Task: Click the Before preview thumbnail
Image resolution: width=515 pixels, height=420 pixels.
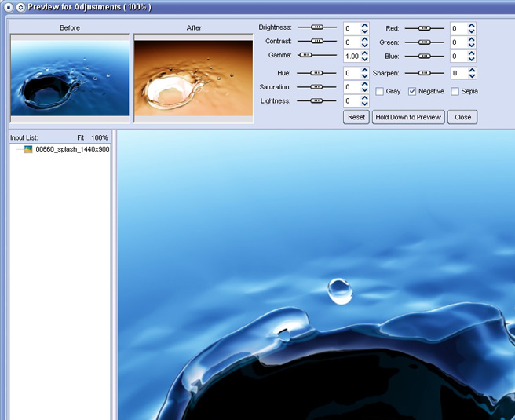Action: click(70, 79)
